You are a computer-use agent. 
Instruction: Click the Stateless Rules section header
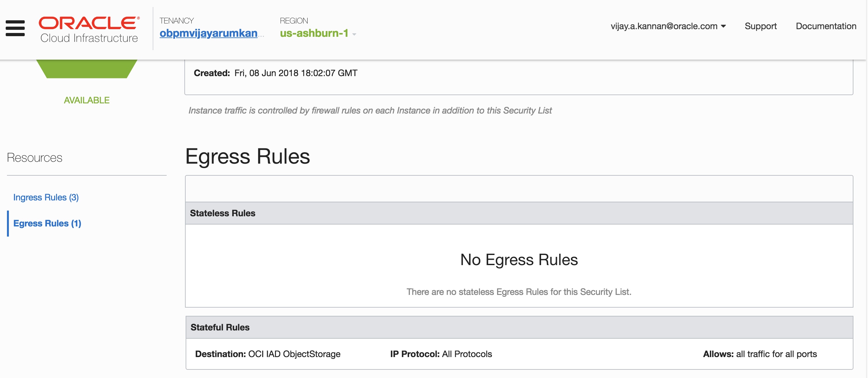(x=222, y=213)
